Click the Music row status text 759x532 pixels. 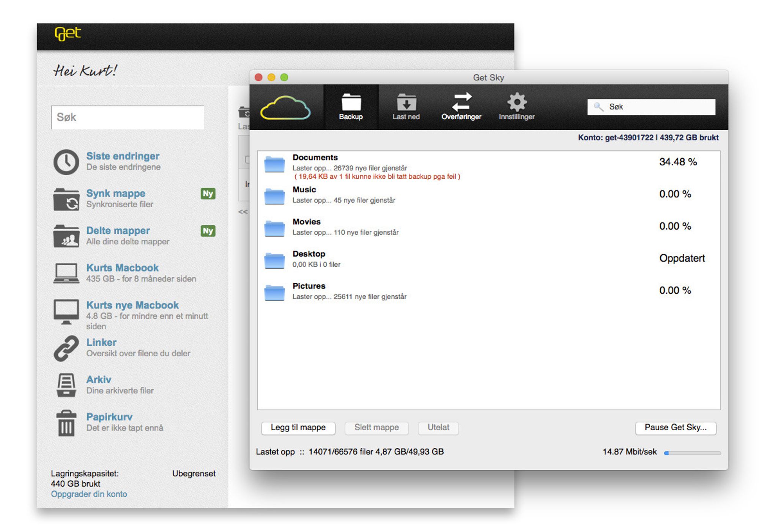[x=344, y=200]
